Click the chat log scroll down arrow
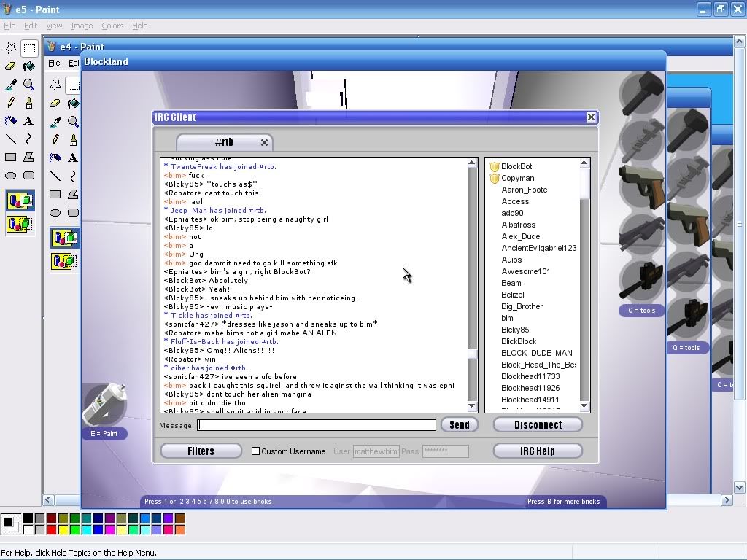 coord(472,405)
